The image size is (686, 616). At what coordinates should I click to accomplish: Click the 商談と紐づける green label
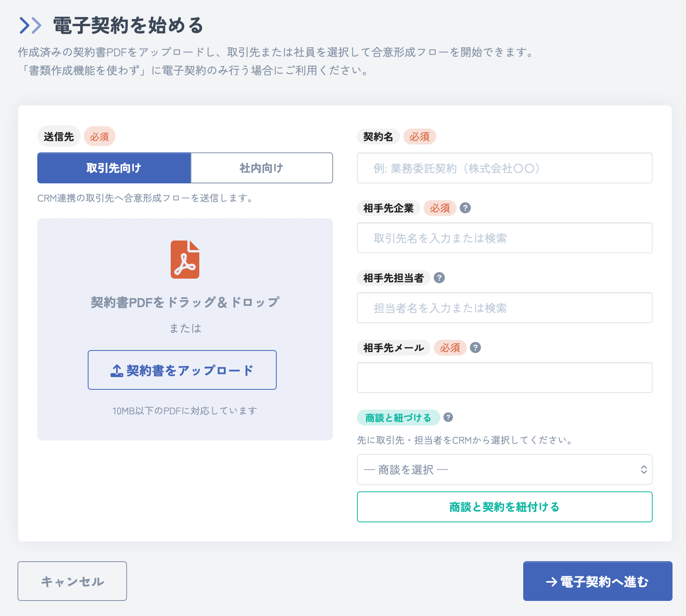[x=398, y=418]
